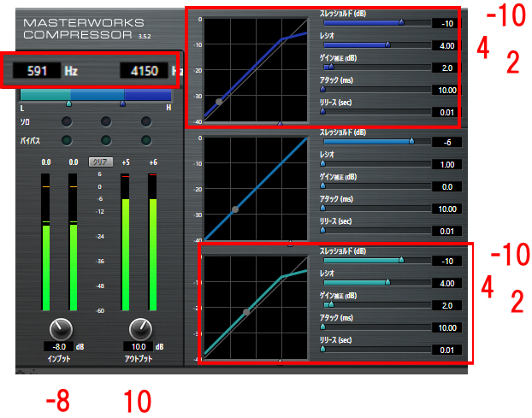Grab the high crossover handle on band bar

[123, 103]
